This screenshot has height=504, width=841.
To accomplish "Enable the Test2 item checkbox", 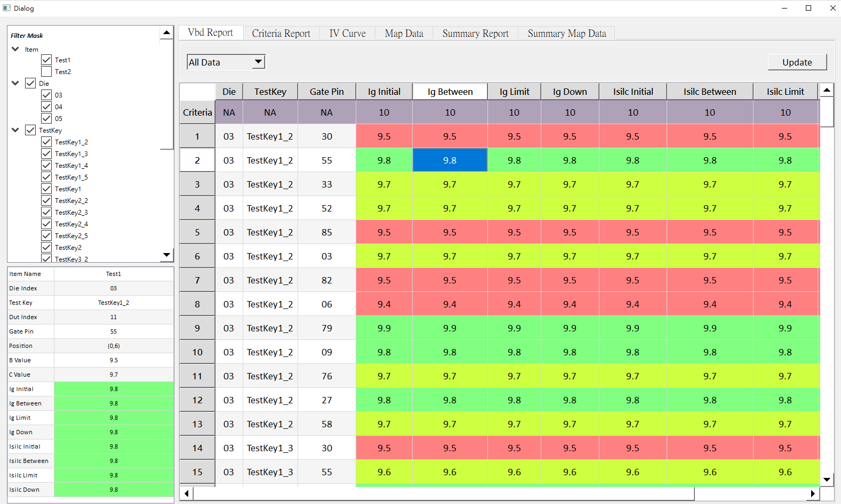I will (46, 71).
